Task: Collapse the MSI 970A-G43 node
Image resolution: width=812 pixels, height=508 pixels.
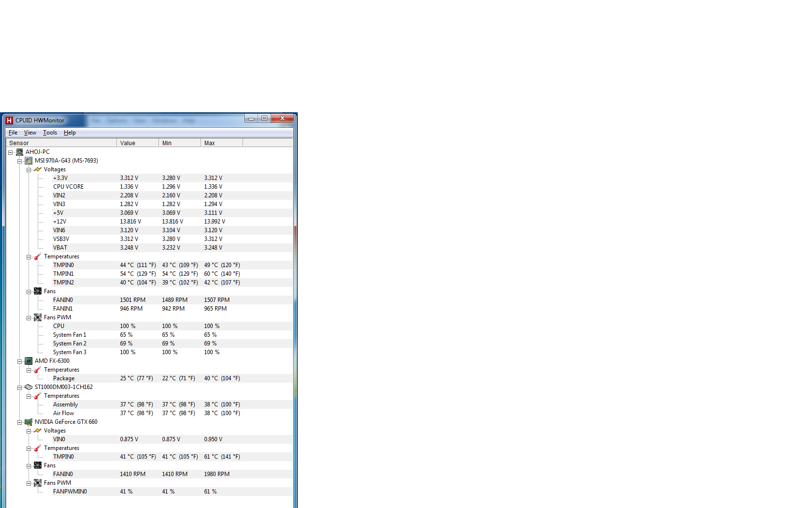Action: point(19,161)
